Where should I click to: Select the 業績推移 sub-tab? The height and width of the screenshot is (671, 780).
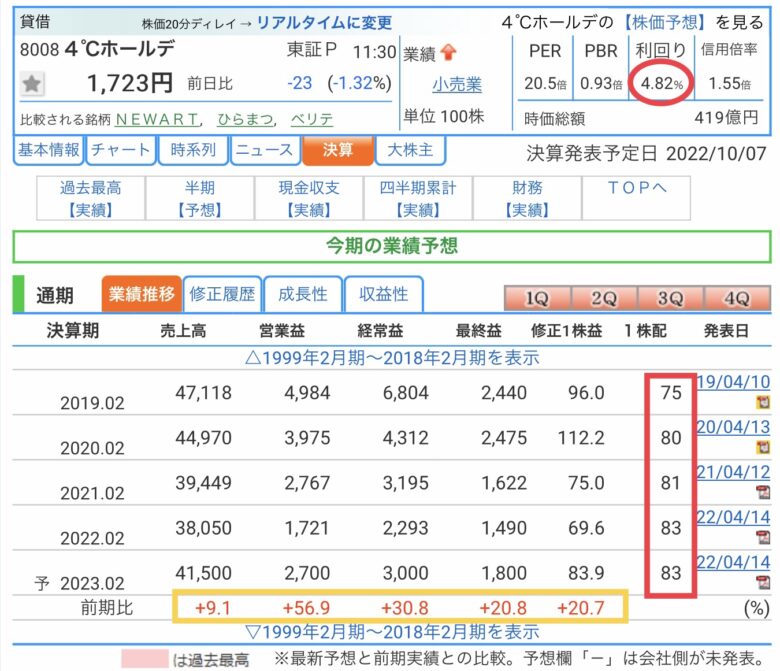[x=142, y=294]
